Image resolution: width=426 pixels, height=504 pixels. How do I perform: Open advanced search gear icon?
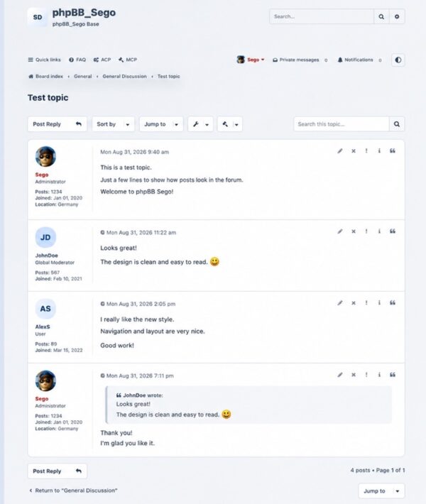397,16
